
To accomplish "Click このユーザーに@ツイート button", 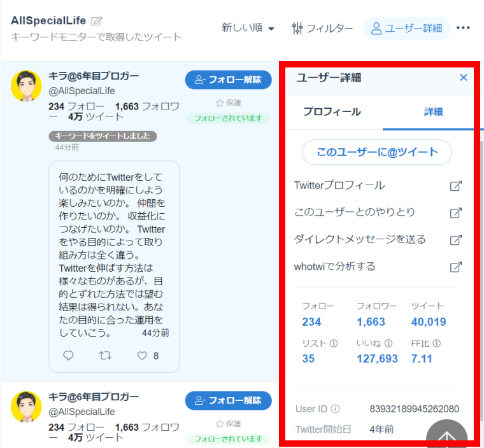I will click(376, 152).
